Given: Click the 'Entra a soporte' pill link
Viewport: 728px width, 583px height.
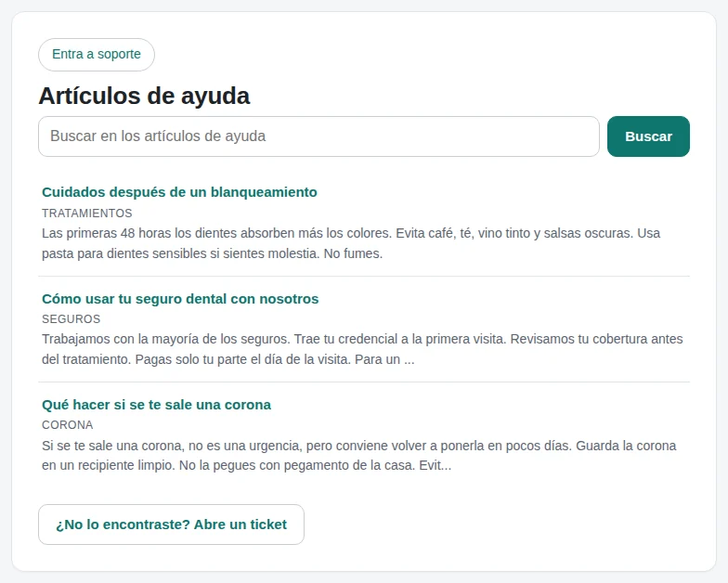Looking at the screenshot, I should (x=97, y=55).
